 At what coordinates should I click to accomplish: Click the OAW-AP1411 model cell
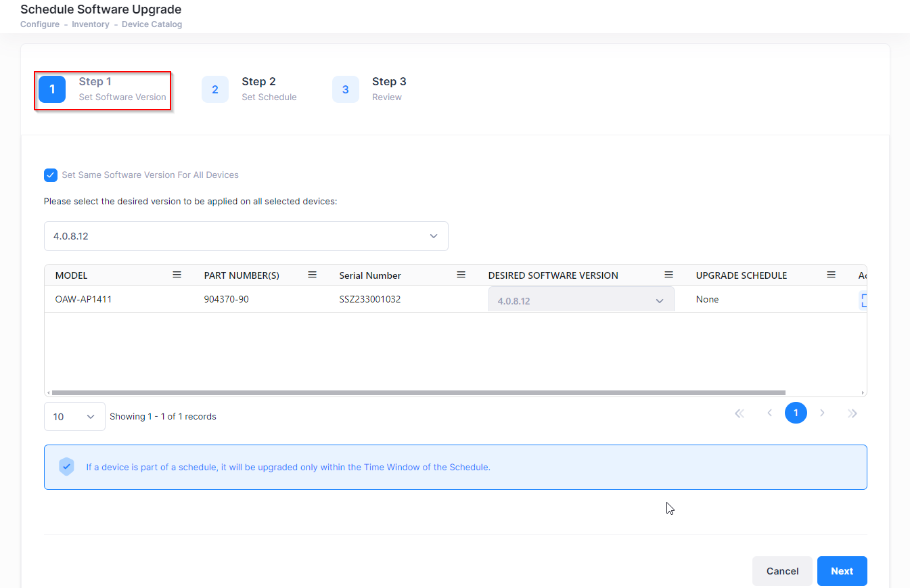[x=83, y=299]
